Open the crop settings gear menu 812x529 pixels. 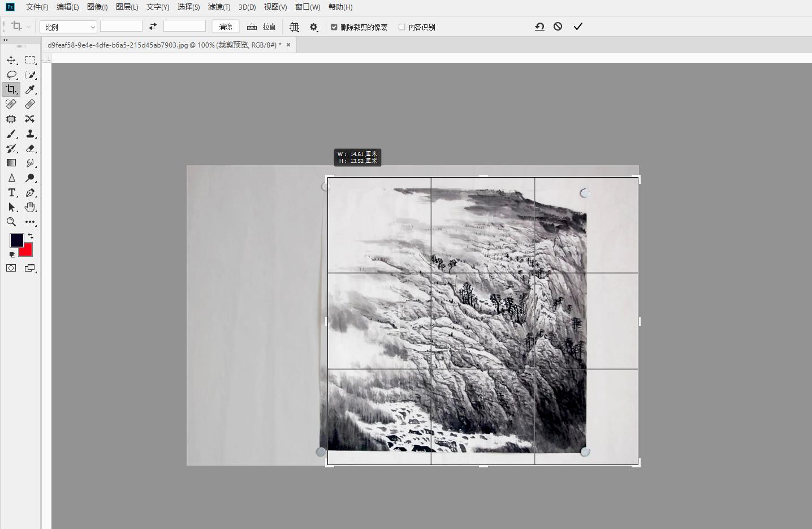(x=314, y=27)
